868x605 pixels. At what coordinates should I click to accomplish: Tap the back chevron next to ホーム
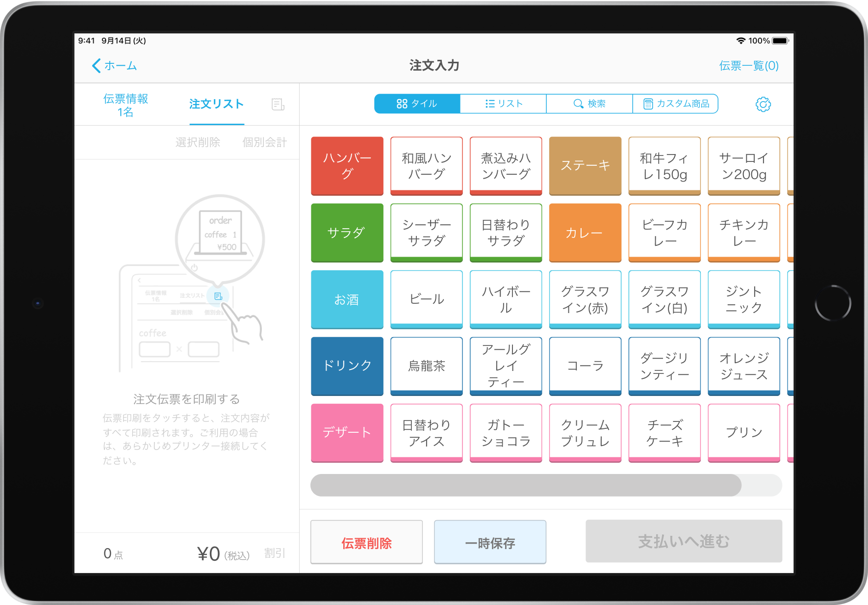coord(96,65)
